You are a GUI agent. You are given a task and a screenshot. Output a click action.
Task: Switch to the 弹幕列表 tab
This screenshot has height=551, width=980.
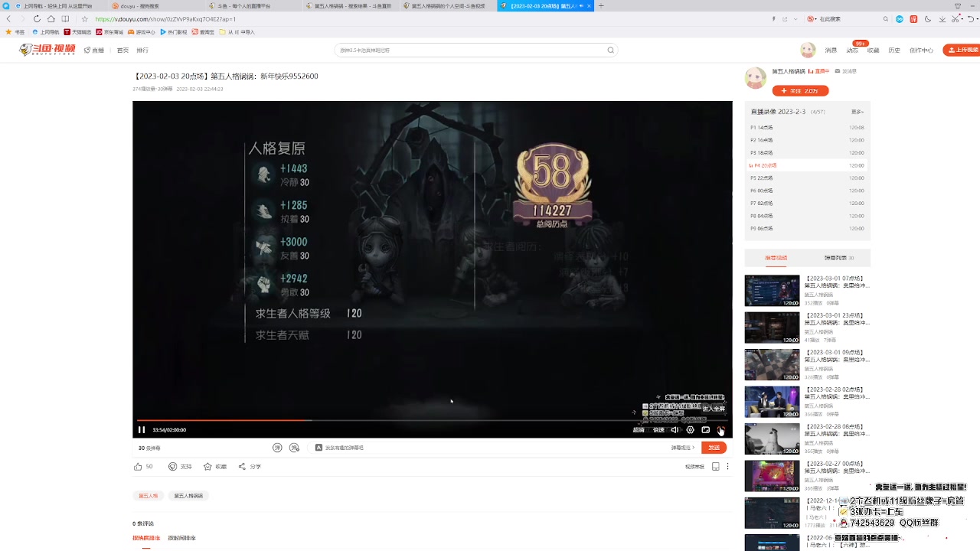pyautogui.click(x=838, y=258)
